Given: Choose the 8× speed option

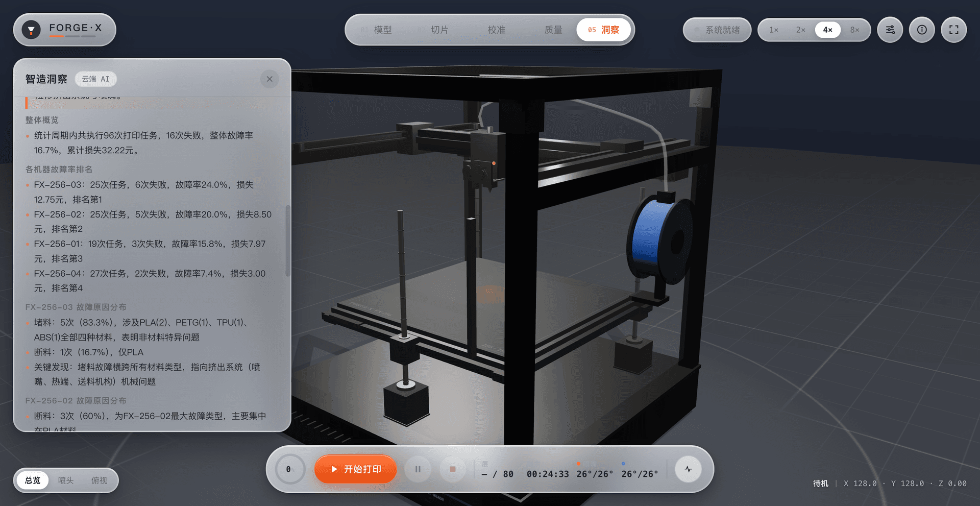Looking at the screenshot, I should [x=854, y=30].
